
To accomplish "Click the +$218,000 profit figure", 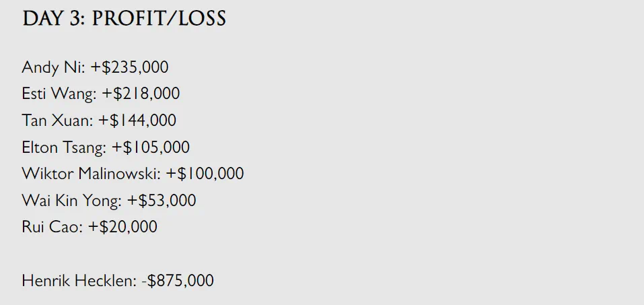I will 141,94.
